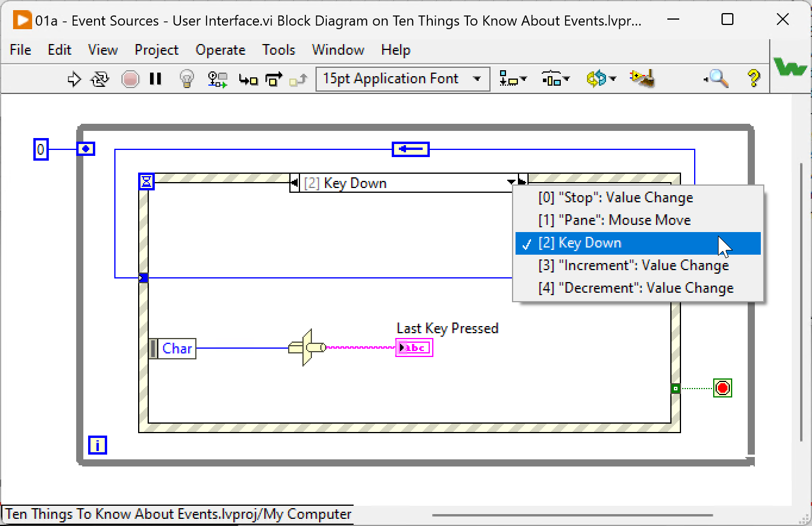The width and height of the screenshot is (812, 526).
Task: Click the type cast conversion function
Action: click(x=307, y=347)
